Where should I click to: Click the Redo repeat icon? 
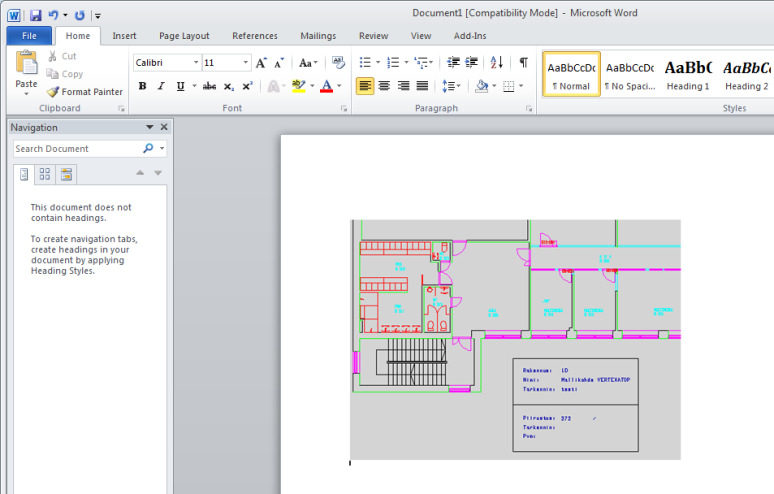[79, 15]
